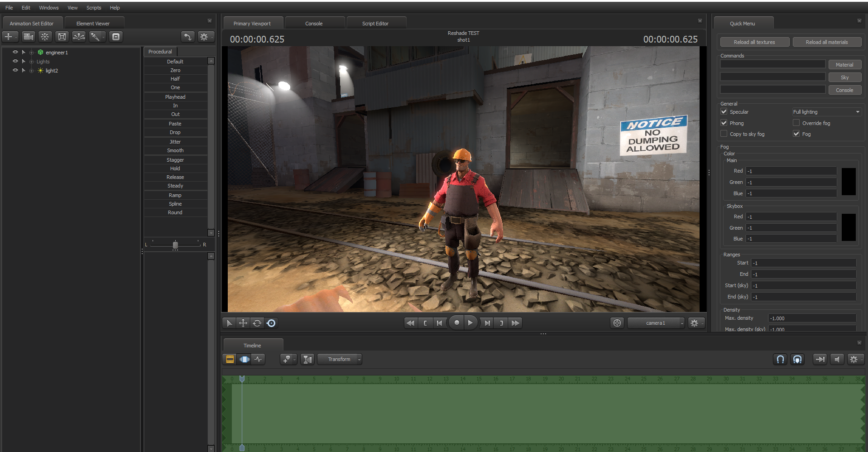Screen dimensions: 868x452
Task: Open the camera1 selector dropdown
Action: tap(656, 323)
